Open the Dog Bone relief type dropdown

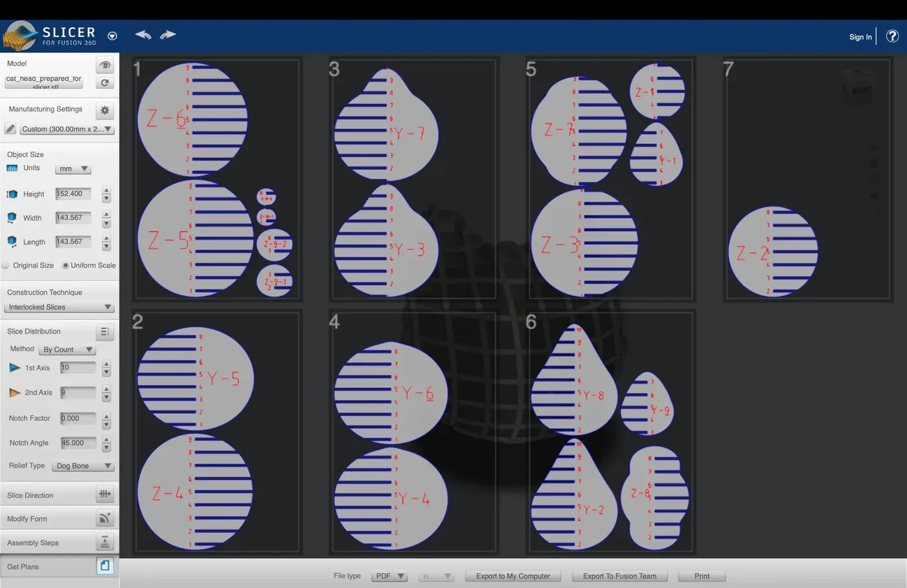point(83,466)
